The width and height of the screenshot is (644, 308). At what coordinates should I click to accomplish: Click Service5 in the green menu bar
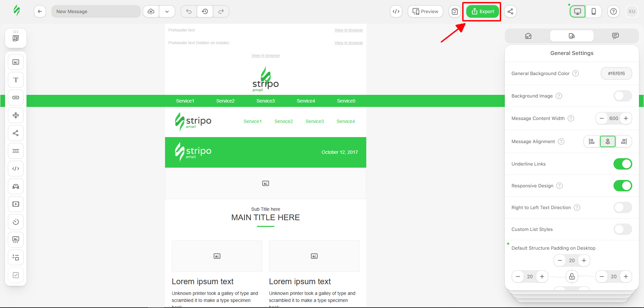(346, 101)
